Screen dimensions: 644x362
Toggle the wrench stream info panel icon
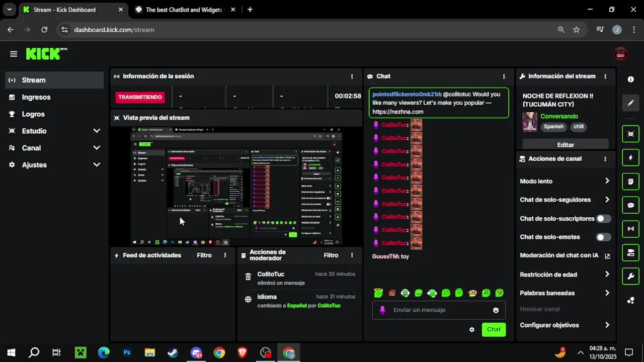[631, 276]
